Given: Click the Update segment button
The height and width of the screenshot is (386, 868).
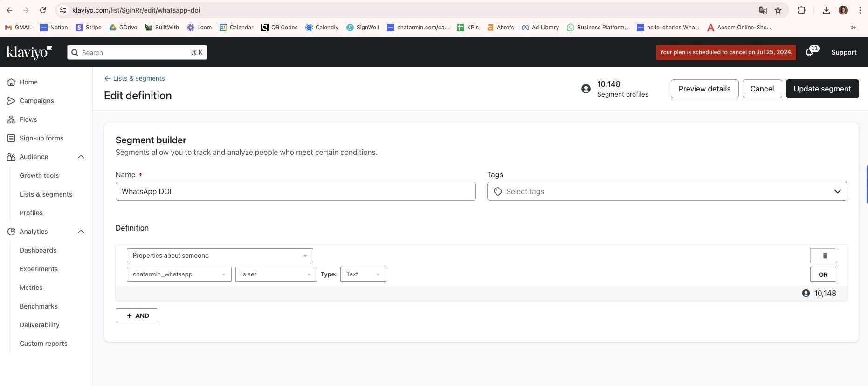Looking at the screenshot, I should (822, 89).
